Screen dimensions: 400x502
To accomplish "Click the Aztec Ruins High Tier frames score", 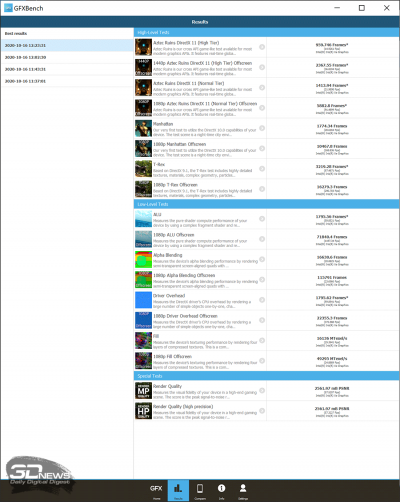I will [x=332, y=45].
